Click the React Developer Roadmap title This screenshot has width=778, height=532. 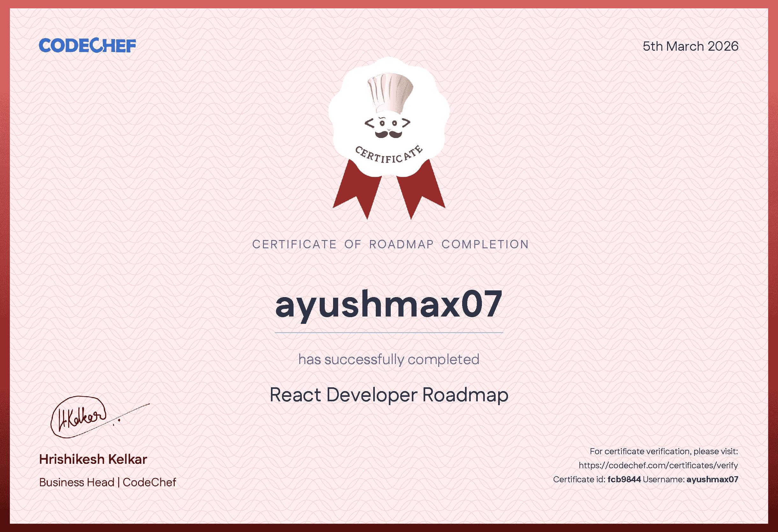pyautogui.click(x=389, y=395)
